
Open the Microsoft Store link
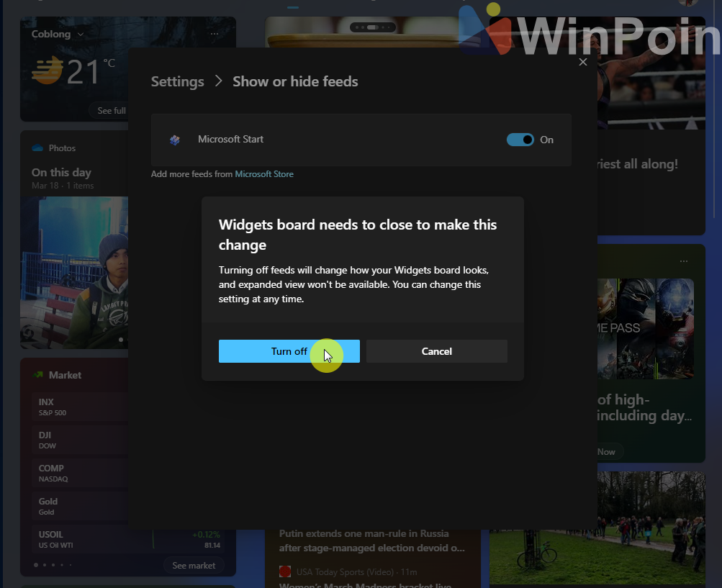point(264,174)
